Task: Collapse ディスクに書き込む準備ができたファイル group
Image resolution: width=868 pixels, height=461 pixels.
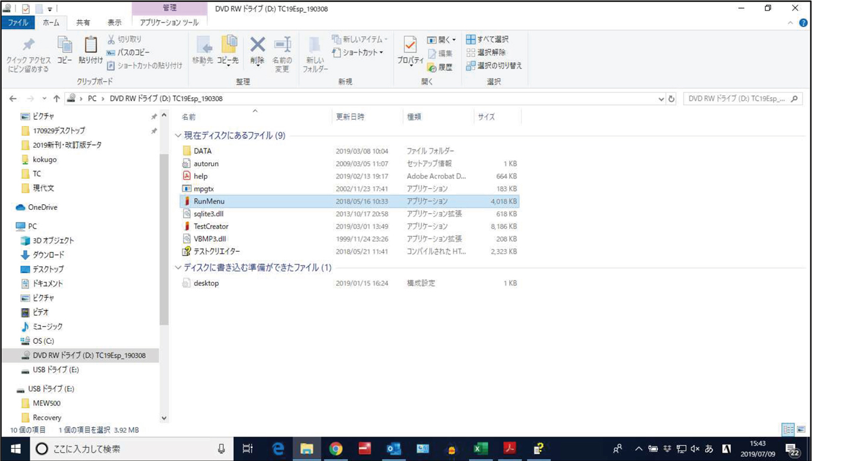Action: click(178, 268)
